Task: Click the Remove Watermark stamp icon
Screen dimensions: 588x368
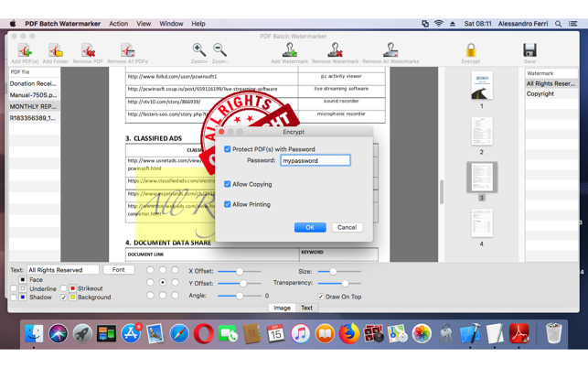Action: [x=335, y=50]
